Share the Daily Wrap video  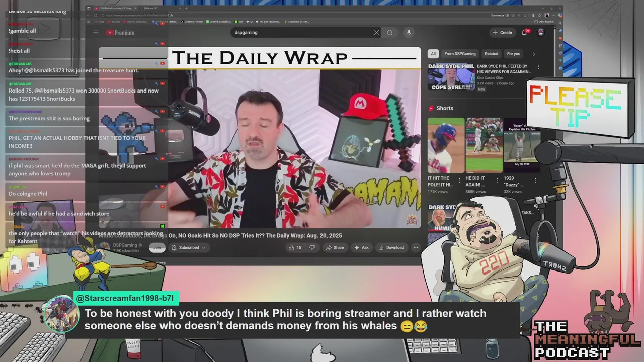335,247
